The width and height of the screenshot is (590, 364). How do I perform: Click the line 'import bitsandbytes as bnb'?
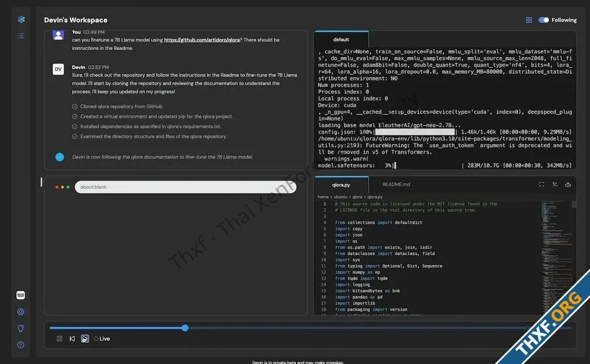point(367,291)
